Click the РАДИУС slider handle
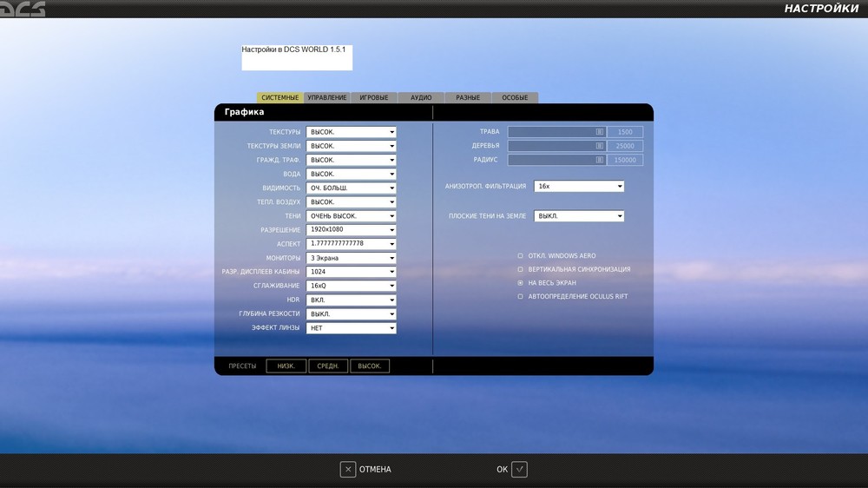 point(600,160)
